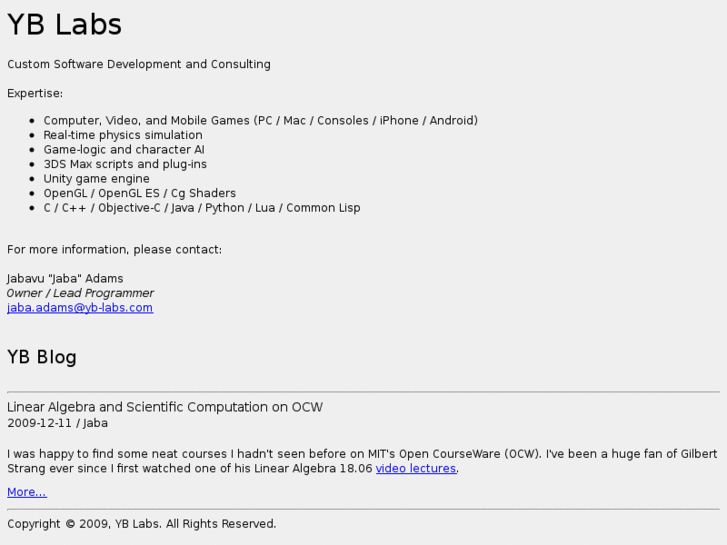Click the Real-time physics simulation item

point(123,135)
